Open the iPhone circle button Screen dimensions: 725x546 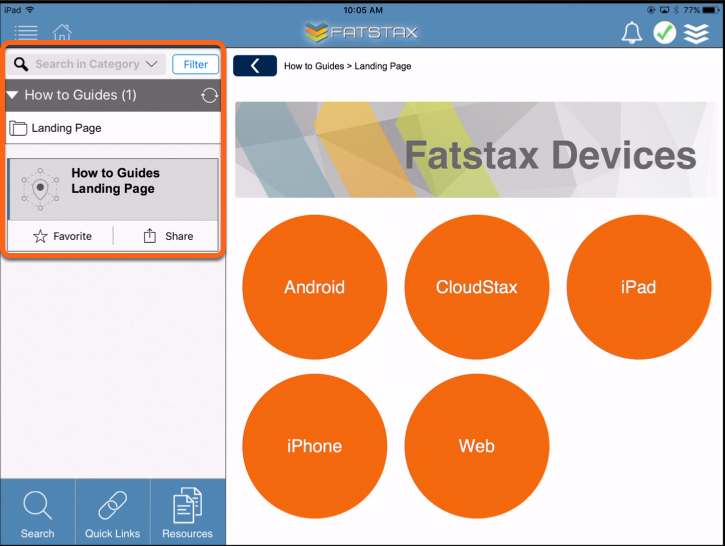point(314,446)
